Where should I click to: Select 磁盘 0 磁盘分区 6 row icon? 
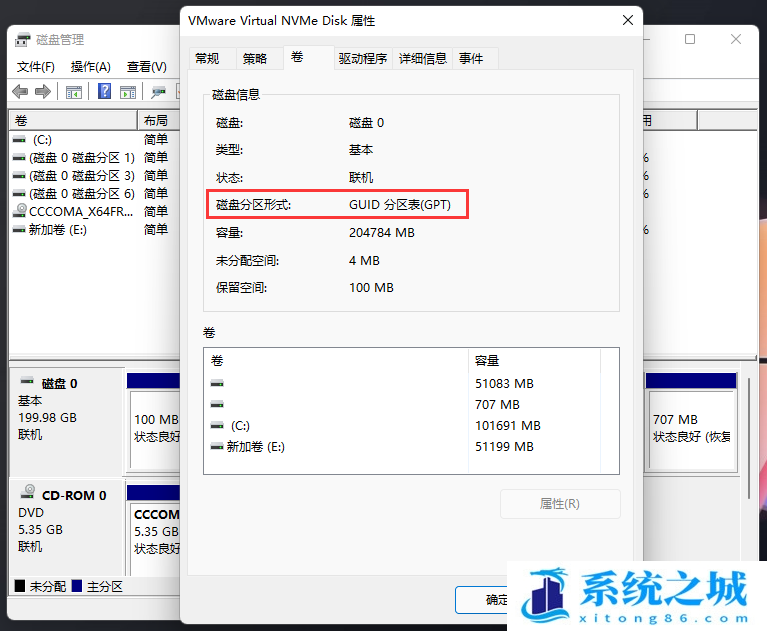(x=19, y=194)
